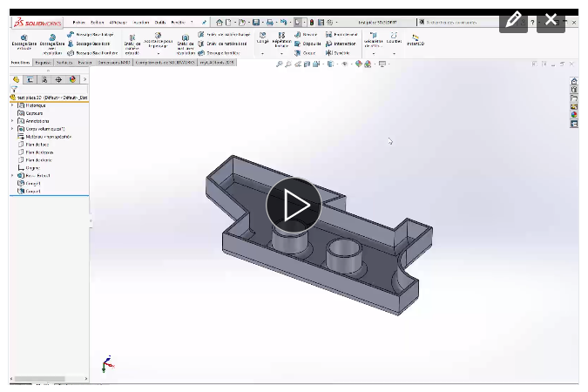Viewport: 588px width, 392px height.
Task: Click the Home icon in top toolbar
Action: (220, 23)
